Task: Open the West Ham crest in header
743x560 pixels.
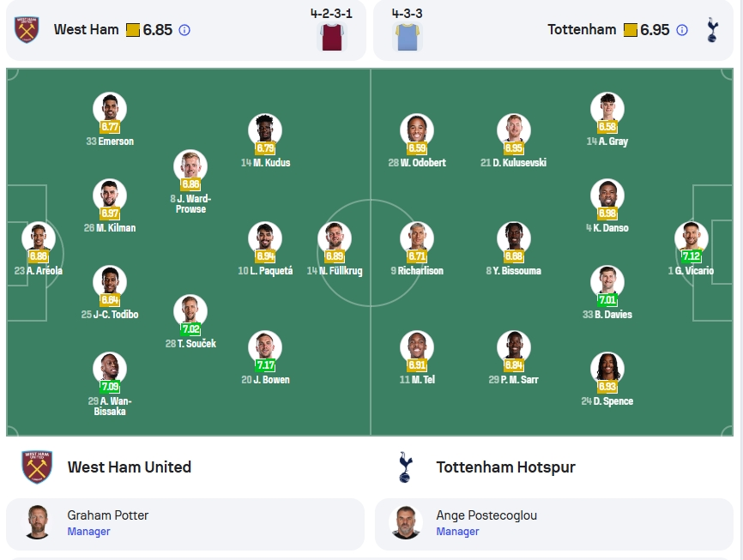Action: coord(27,30)
